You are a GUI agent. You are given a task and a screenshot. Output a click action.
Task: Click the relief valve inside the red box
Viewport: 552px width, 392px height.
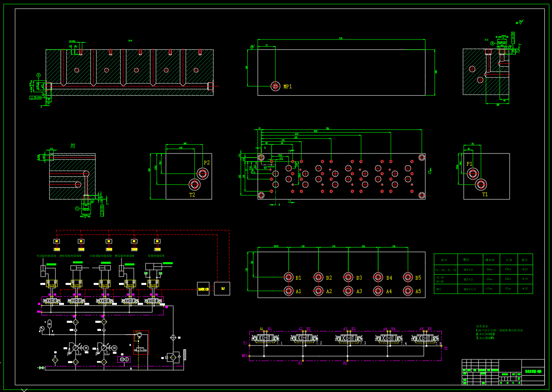pyautogui.click(x=139, y=336)
